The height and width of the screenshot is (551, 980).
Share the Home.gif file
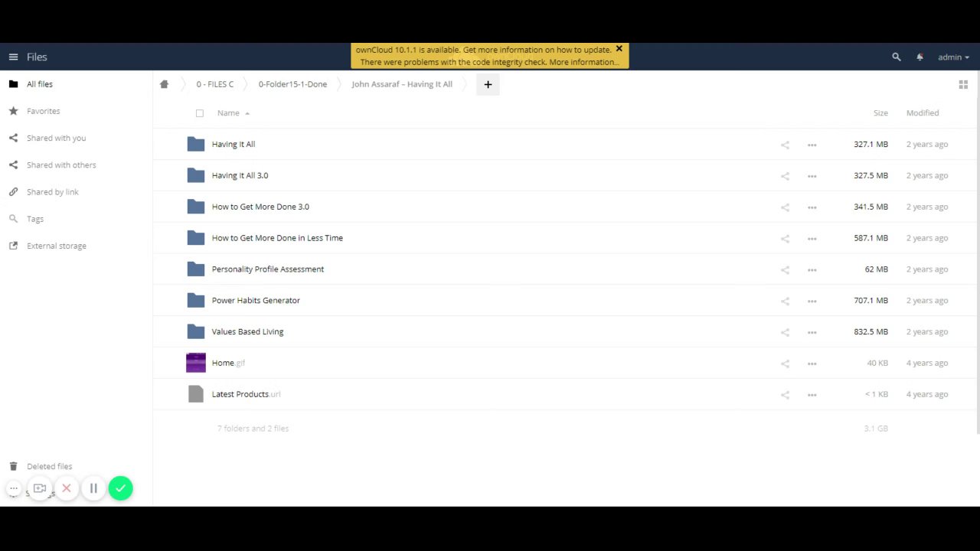(x=785, y=364)
